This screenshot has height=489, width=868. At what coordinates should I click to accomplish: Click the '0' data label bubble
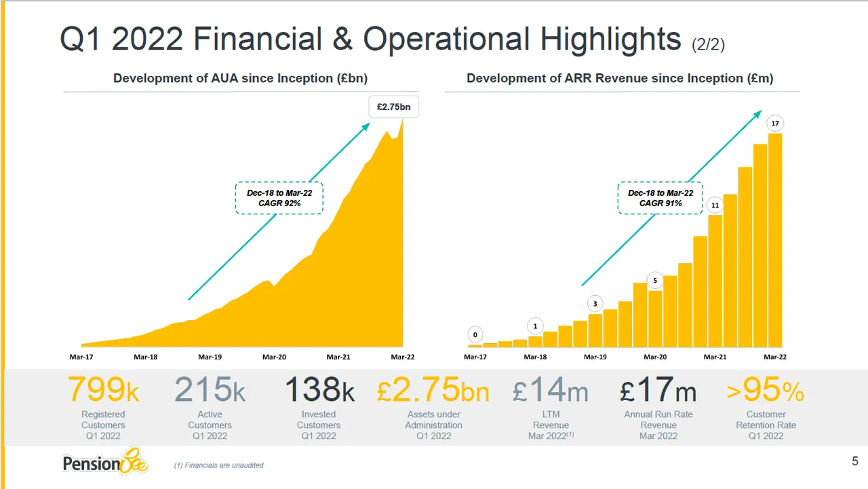(x=475, y=335)
